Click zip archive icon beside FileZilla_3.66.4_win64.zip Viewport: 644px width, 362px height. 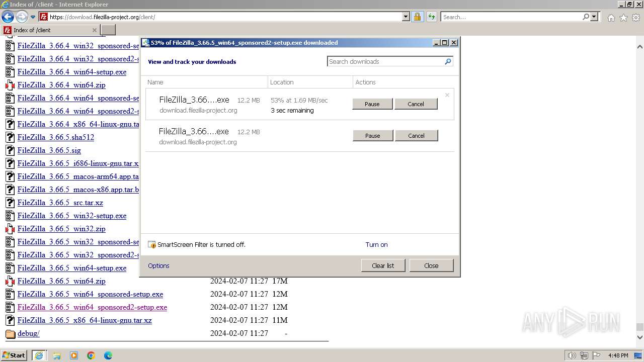pyautogui.click(x=10, y=85)
